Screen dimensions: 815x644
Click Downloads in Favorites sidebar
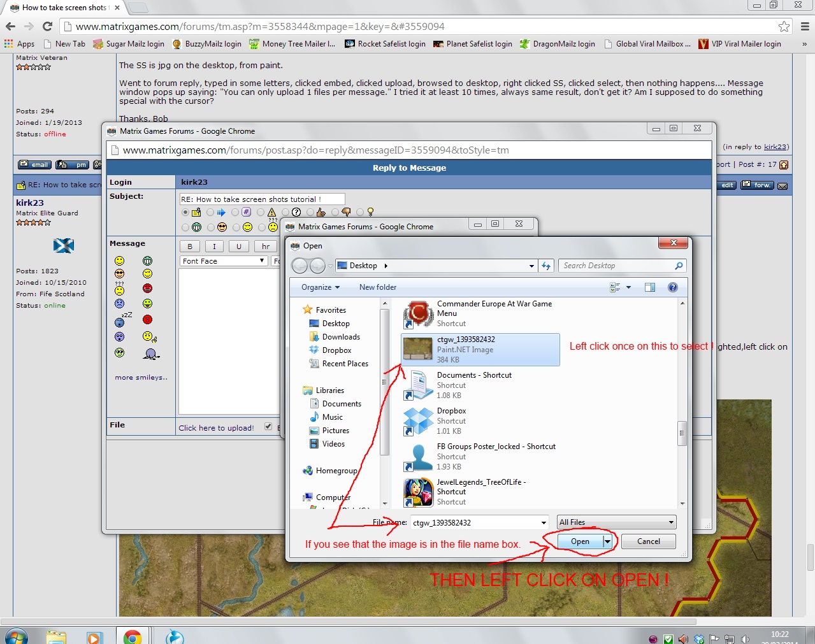tap(341, 337)
